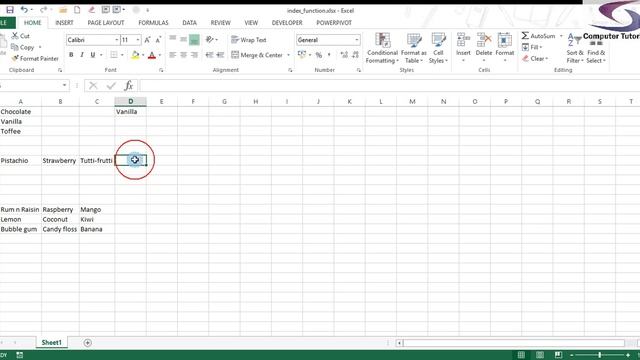This screenshot has height=360, width=640.
Task: Switch to the REVIEW tab
Action: click(221, 23)
